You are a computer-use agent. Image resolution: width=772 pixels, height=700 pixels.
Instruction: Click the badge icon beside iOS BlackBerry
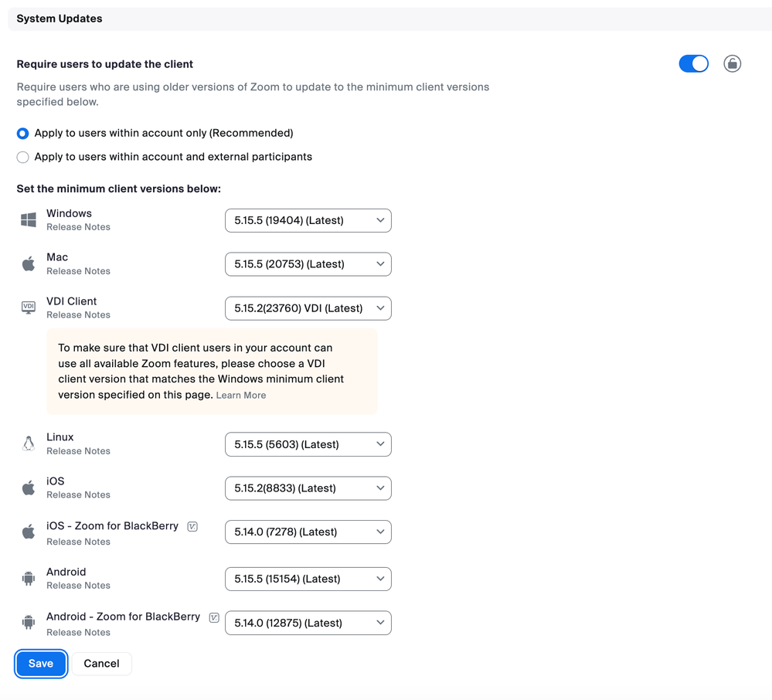tap(192, 526)
